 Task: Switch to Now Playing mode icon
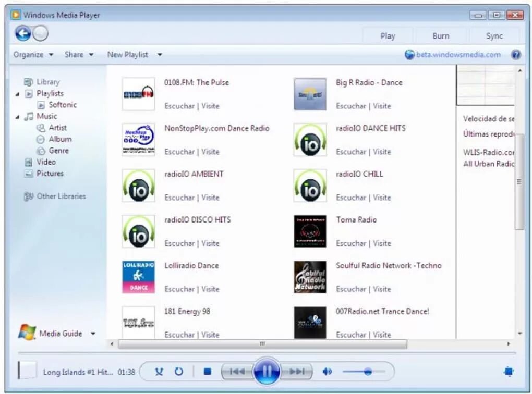pyautogui.click(x=508, y=372)
